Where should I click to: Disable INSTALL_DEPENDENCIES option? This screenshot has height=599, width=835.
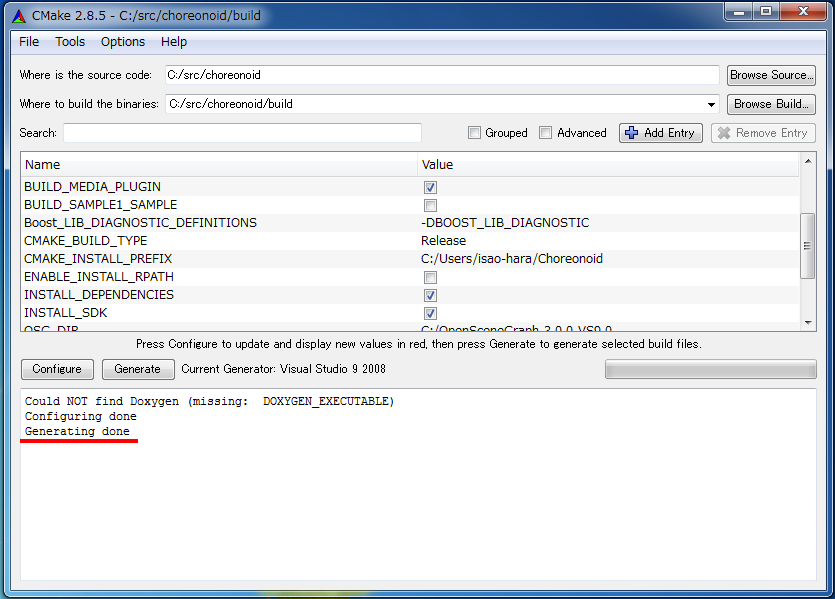tap(430, 295)
